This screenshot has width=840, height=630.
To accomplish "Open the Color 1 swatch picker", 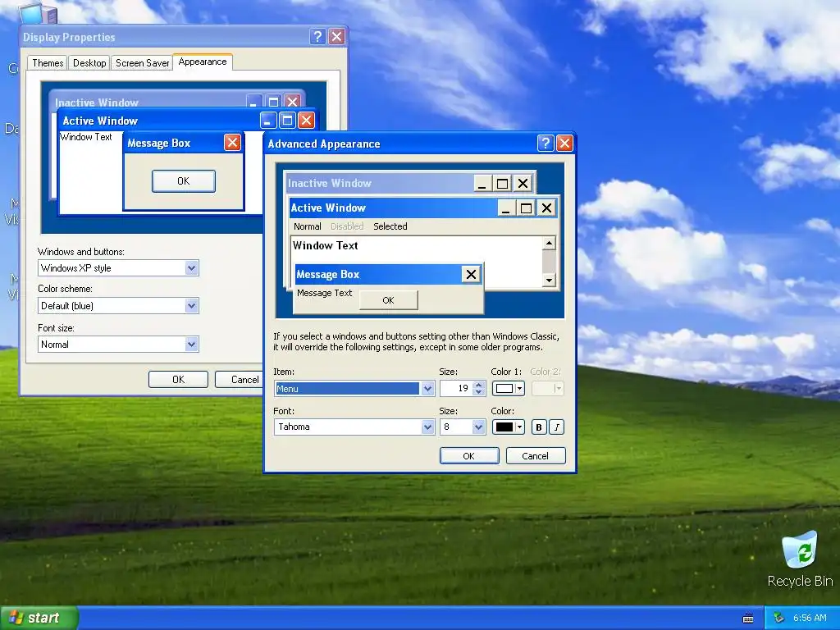I will point(508,388).
